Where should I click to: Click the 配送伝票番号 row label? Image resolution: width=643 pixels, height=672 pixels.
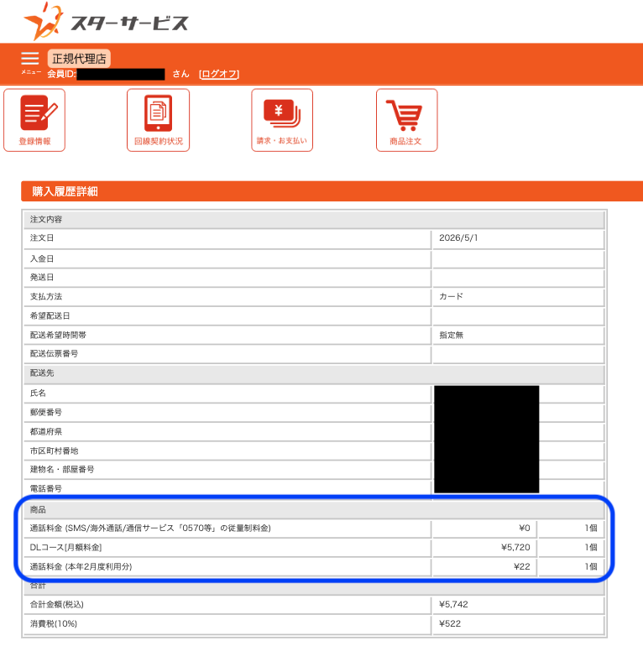coord(54,353)
